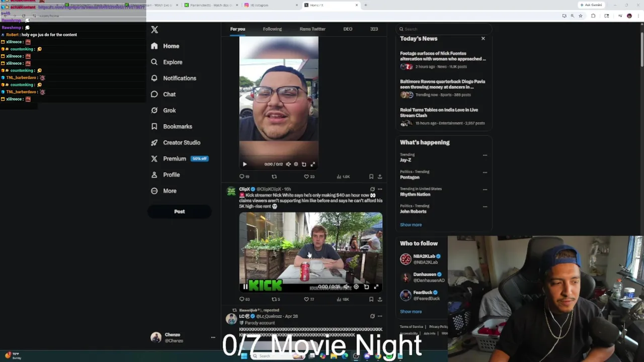Image resolution: width=644 pixels, height=362 pixels.
Task: Switch to the DEO timeline tab
Action: 348,29
